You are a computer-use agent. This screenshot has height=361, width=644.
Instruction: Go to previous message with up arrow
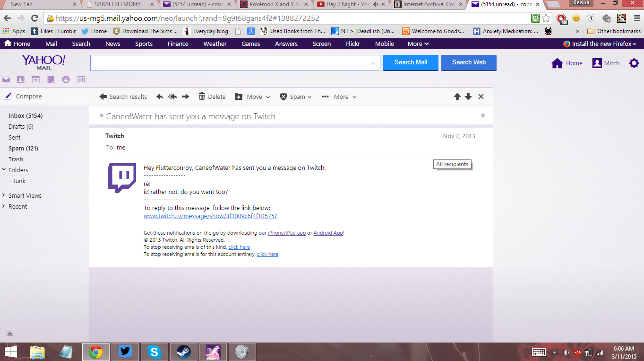coord(457,97)
